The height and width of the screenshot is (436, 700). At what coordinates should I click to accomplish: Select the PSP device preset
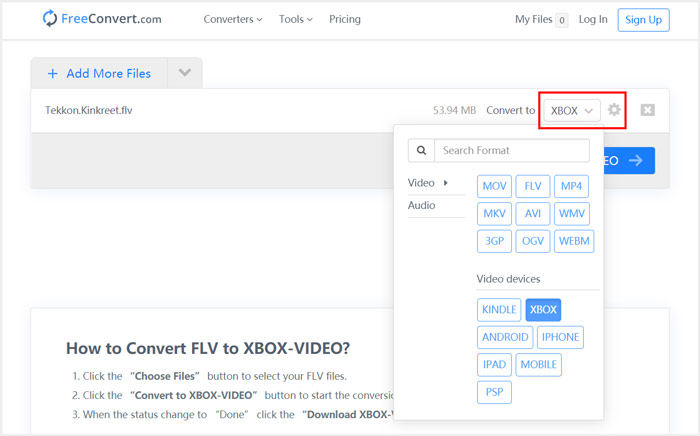[494, 392]
